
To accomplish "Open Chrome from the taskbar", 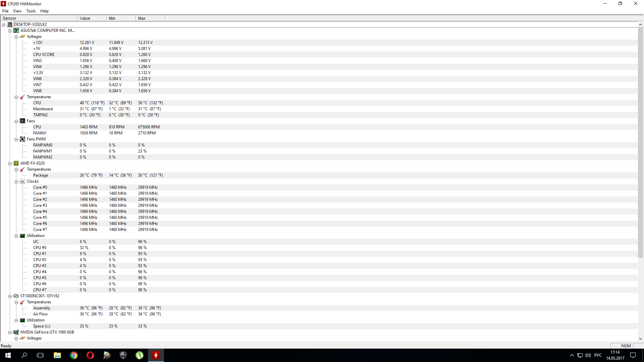I will coord(74,355).
